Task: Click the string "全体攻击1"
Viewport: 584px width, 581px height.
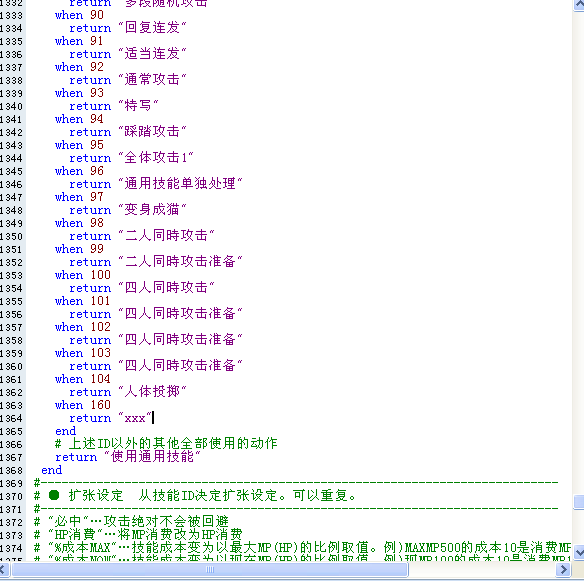Action: coord(156,158)
